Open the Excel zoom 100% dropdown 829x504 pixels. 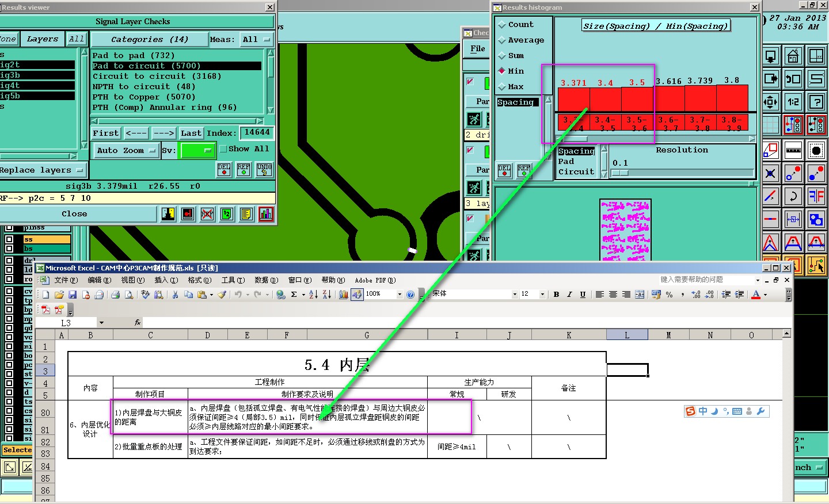coord(400,294)
